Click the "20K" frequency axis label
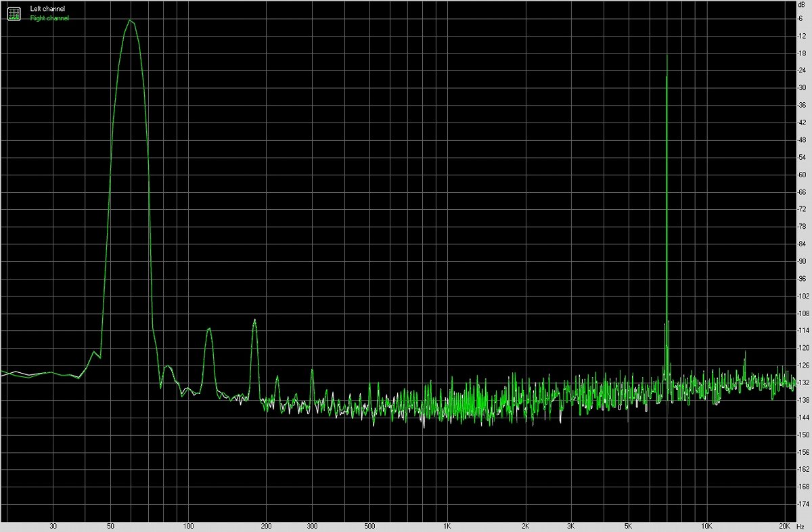812x532 pixels. pos(784,526)
